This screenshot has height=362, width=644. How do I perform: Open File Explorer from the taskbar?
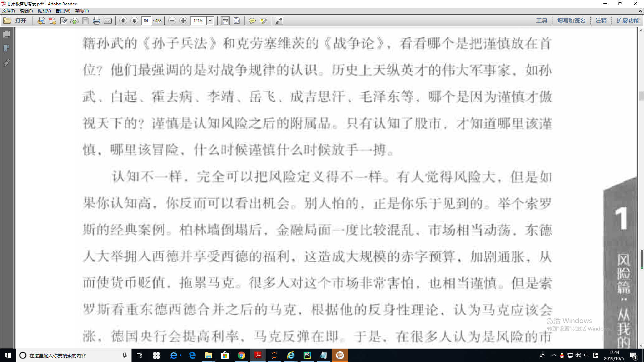coord(208,355)
